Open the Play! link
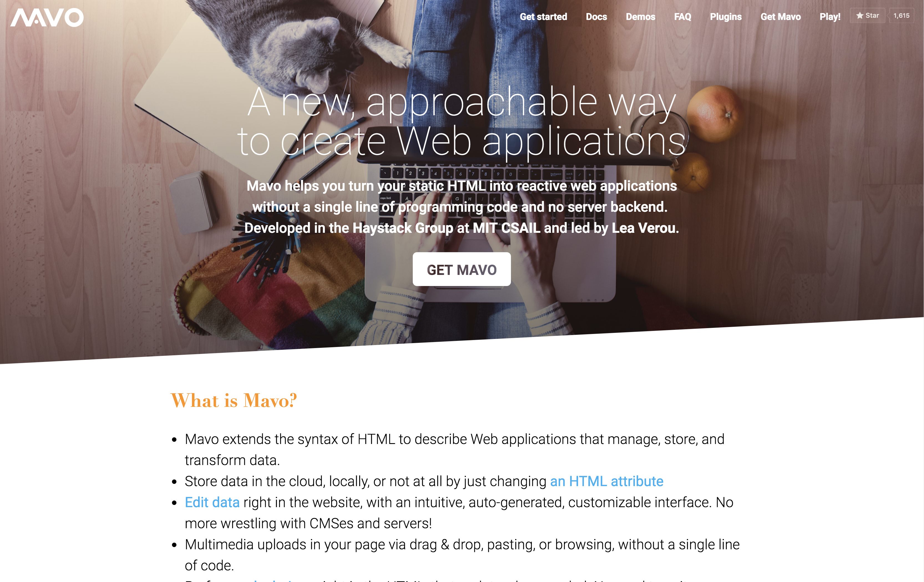Image resolution: width=924 pixels, height=582 pixels. [830, 17]
